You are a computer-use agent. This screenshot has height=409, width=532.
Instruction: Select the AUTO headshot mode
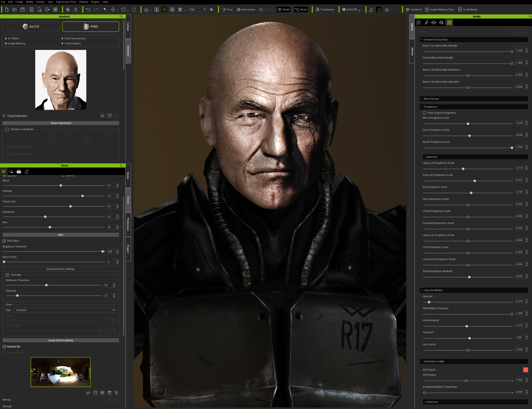click(x=31, y=27)
